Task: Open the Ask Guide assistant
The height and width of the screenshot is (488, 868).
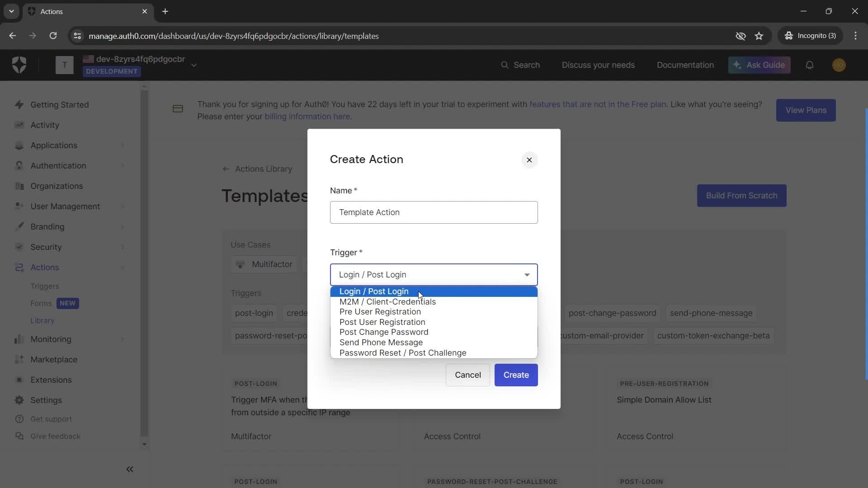Action: click(759, 65)
